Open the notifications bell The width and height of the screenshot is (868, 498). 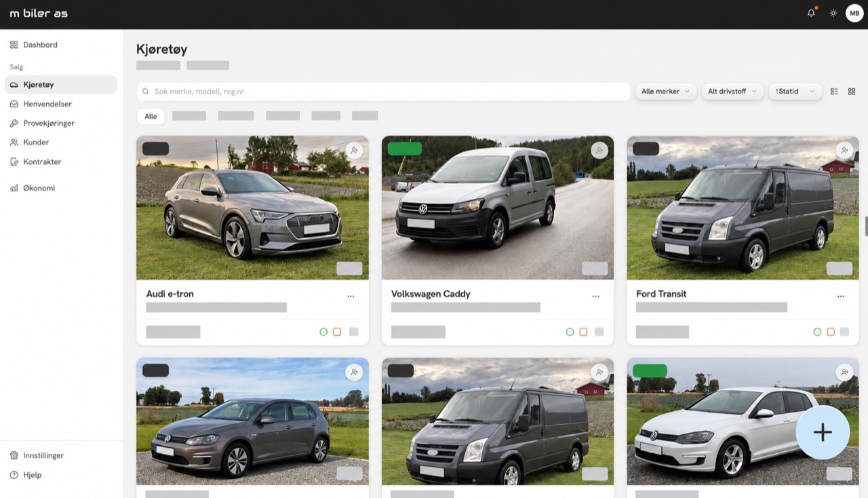click(x=811, y=13)
